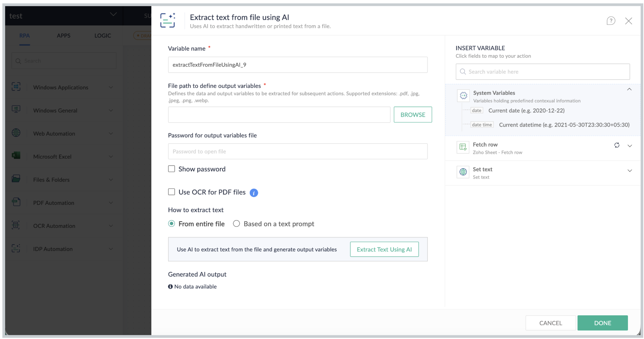
Task: Click the Set text globe icon
Action: pos(463,172)
